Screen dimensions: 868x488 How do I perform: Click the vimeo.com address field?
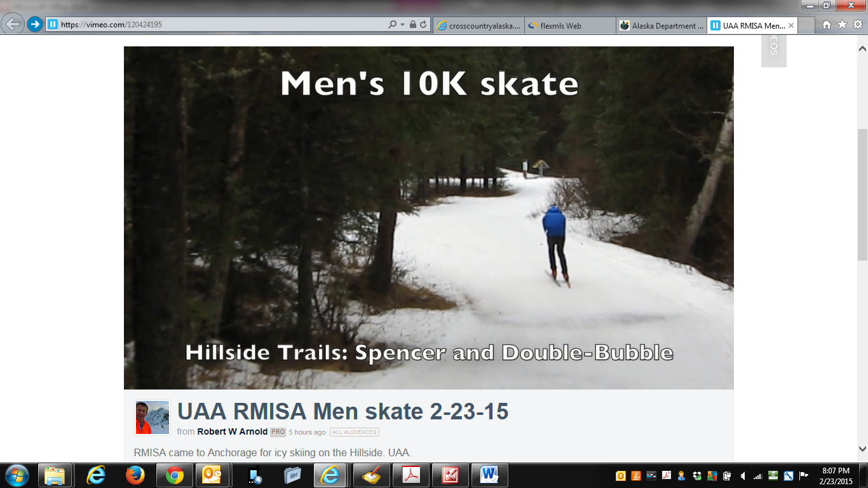tap(222, 25)
